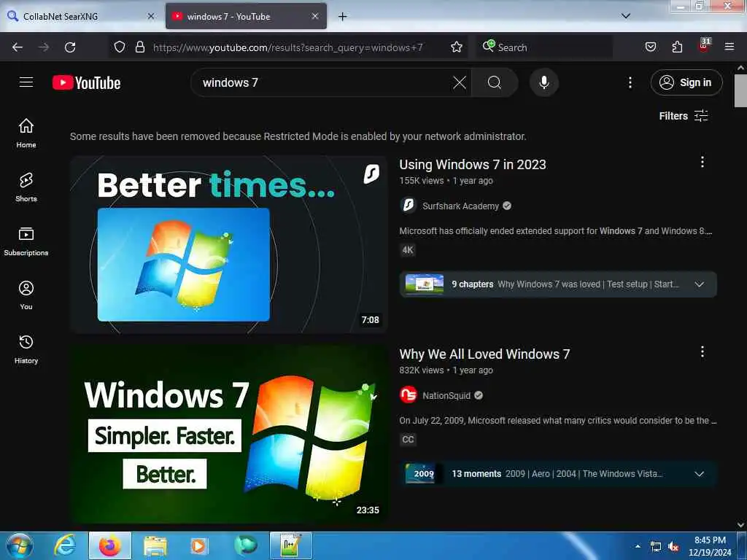Open the Notepad++ taskbar button

290,545
